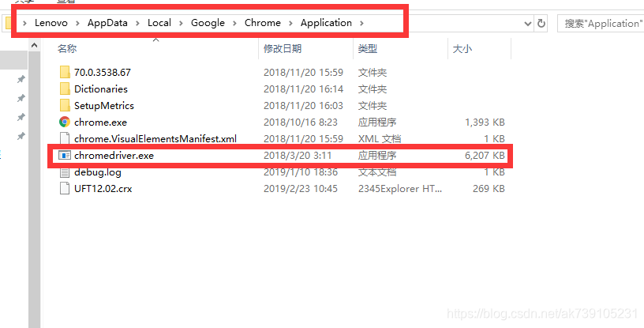Select the folder name Dictionaries

pos(101,89)
